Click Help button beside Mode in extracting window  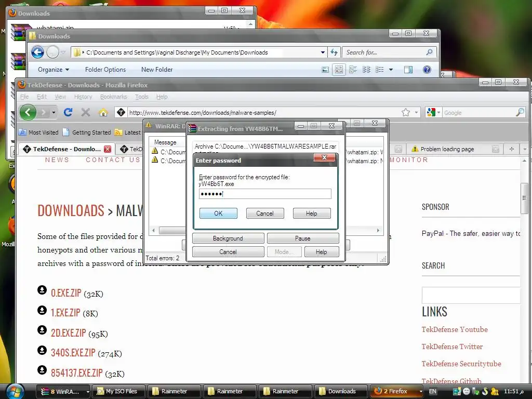point(321,252)
